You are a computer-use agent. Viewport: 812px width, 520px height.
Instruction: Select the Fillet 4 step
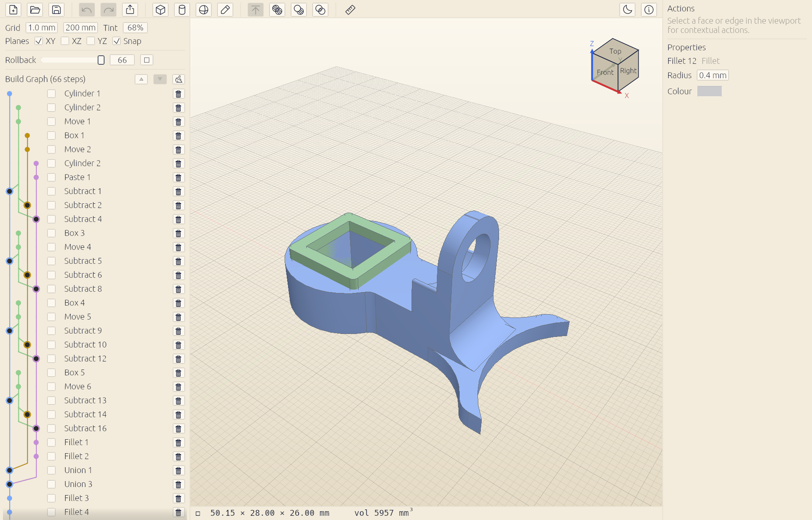coord(77,512)
